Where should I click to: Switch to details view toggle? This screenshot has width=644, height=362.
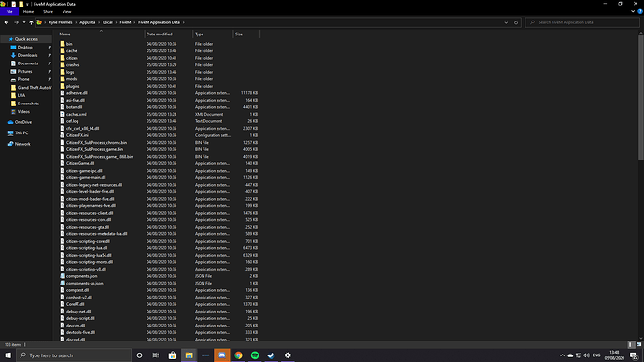tap(631, 345)
